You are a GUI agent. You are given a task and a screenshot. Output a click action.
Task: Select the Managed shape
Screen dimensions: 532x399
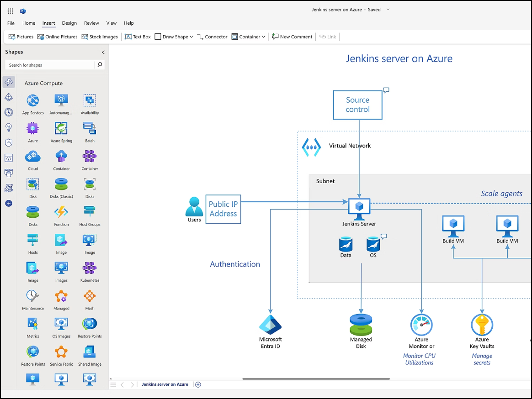61,299
